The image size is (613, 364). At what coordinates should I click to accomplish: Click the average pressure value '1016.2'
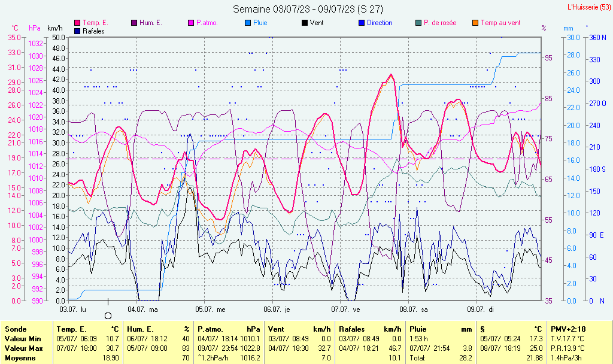click(x=250, y=358)
